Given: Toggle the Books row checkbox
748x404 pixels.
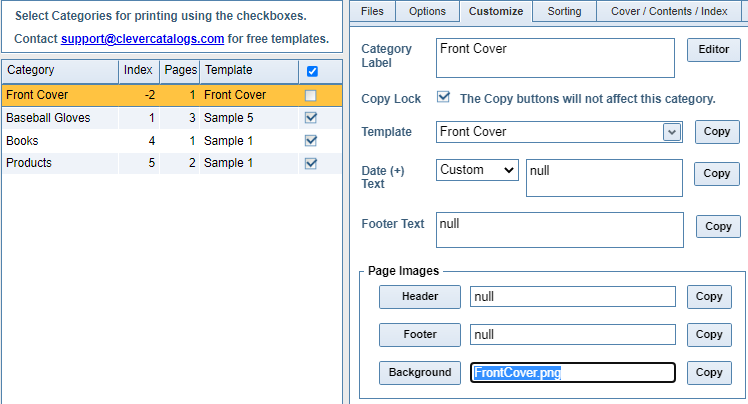Looking at the screenshot, I should (x=311, y=141).
